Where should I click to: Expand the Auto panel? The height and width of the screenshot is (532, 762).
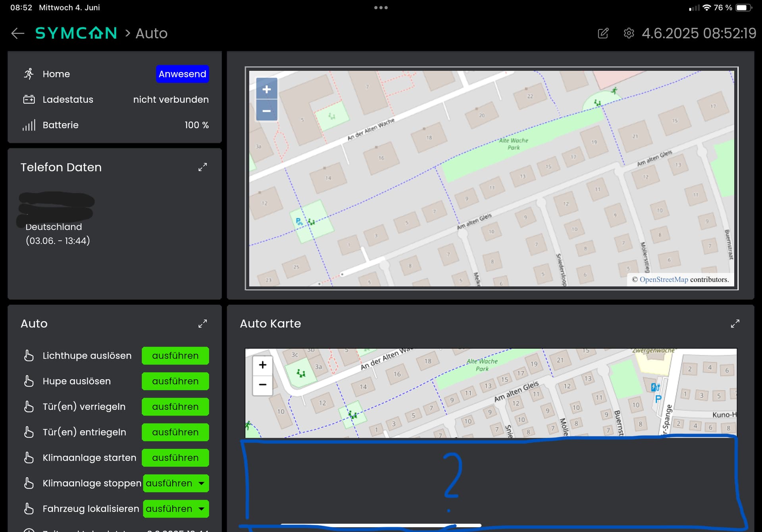tap(202, 324)
